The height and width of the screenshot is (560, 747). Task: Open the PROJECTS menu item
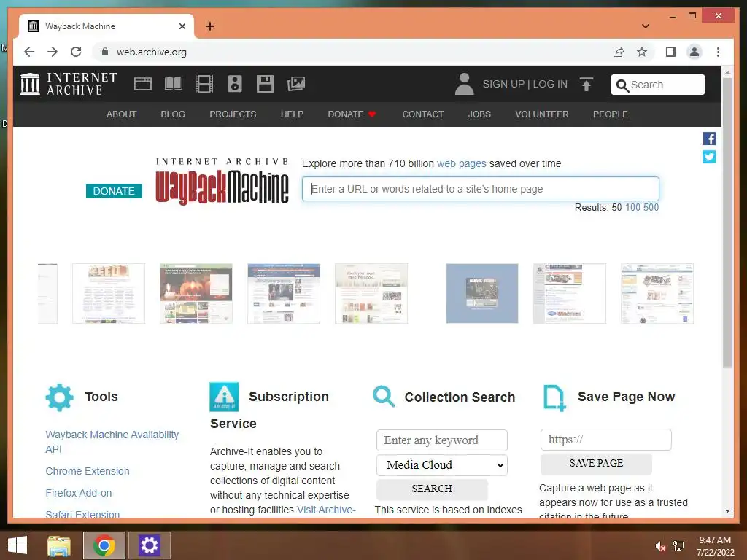pos(233,114)
